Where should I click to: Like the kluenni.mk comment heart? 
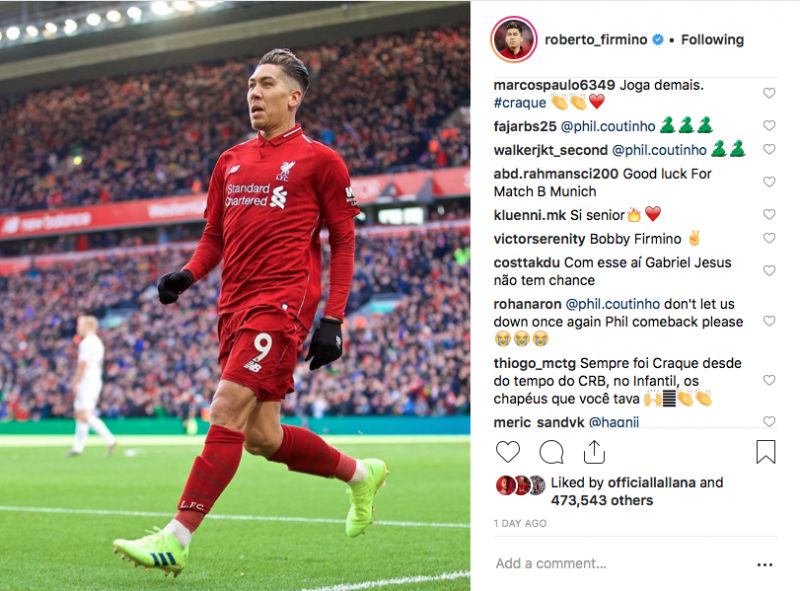pos(769,214)
